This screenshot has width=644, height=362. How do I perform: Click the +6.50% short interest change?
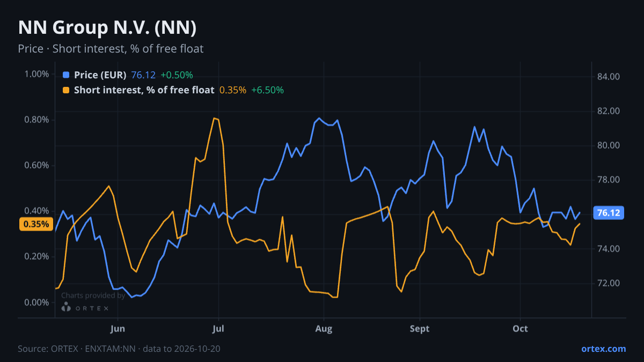coord(267,90)
